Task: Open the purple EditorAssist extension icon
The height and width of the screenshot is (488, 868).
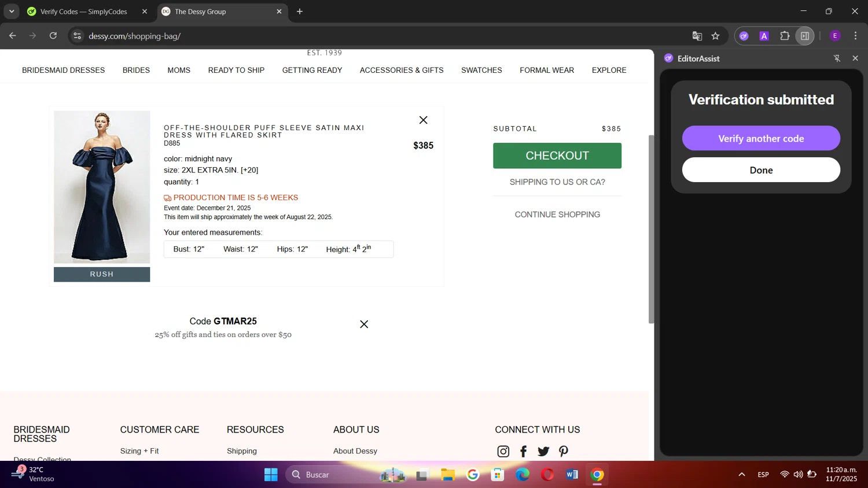Action: pyautogui.click(x=744, y=36)
